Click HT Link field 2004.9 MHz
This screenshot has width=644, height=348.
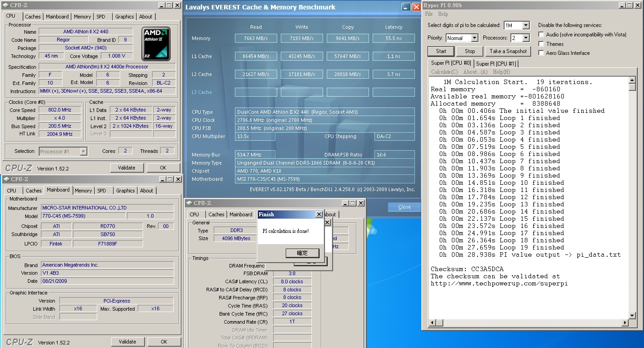[x=59, y=134]
